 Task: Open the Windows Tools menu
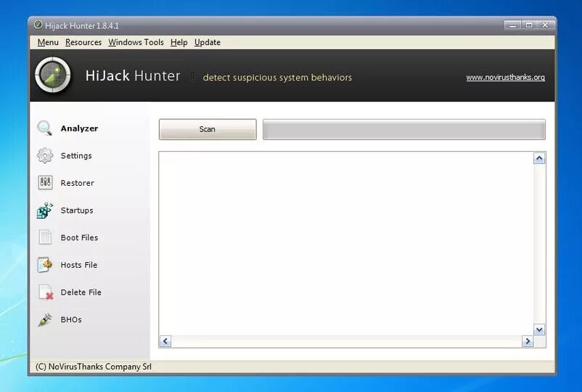[136, 42]
